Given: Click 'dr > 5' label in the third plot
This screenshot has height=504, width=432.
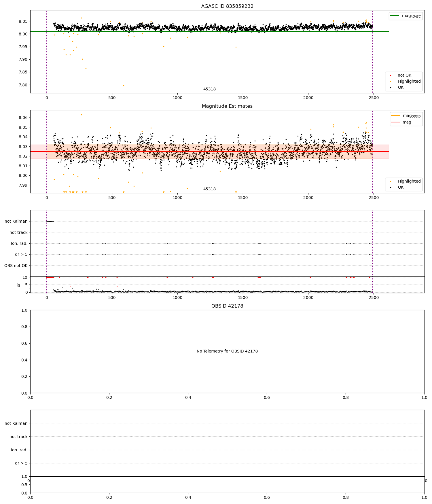Looking at the screenshot, I should 21,255.
